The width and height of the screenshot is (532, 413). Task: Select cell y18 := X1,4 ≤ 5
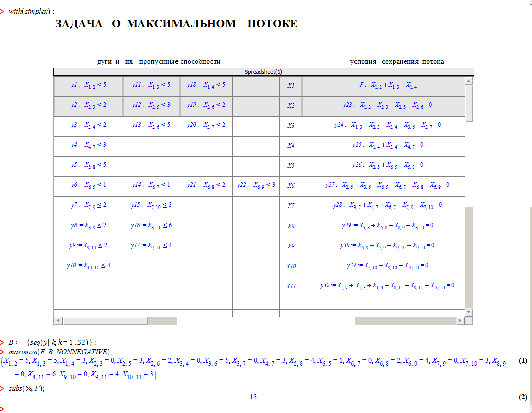point(206,87)
